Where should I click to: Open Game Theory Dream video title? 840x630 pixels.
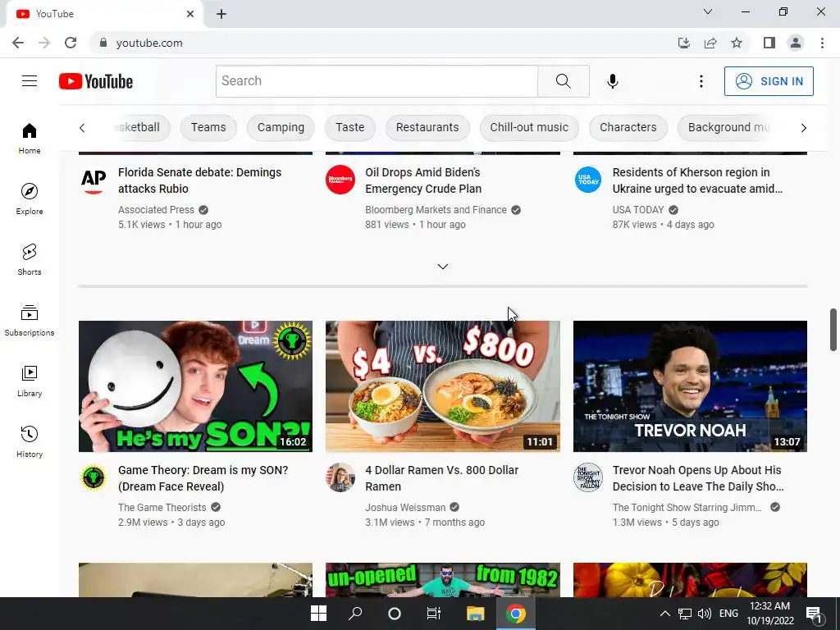(x=203, y=478)
